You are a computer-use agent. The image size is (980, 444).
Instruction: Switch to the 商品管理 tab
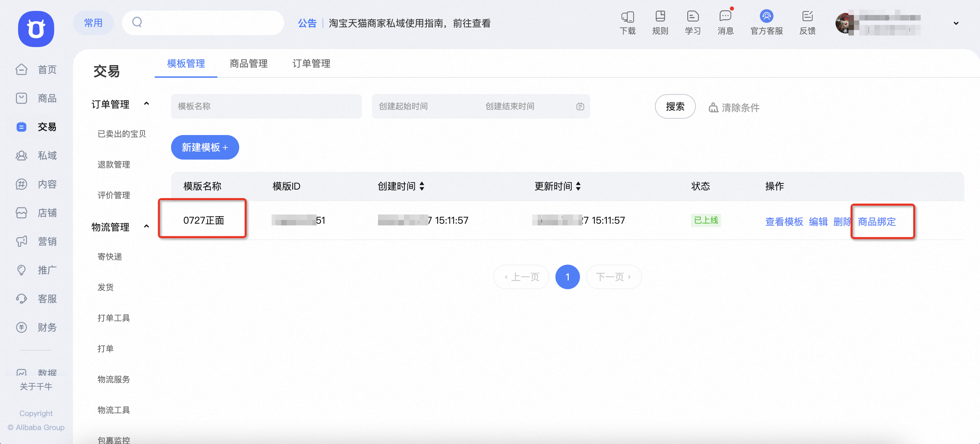[x=248, y=63]
